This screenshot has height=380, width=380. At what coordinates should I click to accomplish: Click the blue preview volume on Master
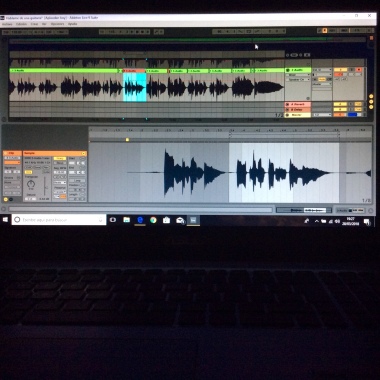point(353,115)
